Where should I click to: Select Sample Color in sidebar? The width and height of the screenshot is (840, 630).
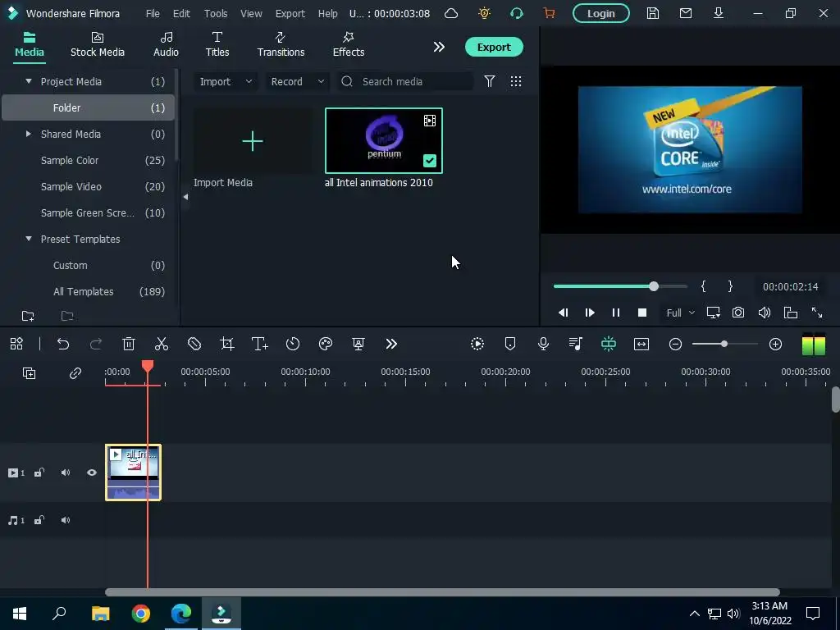(89, 160)
